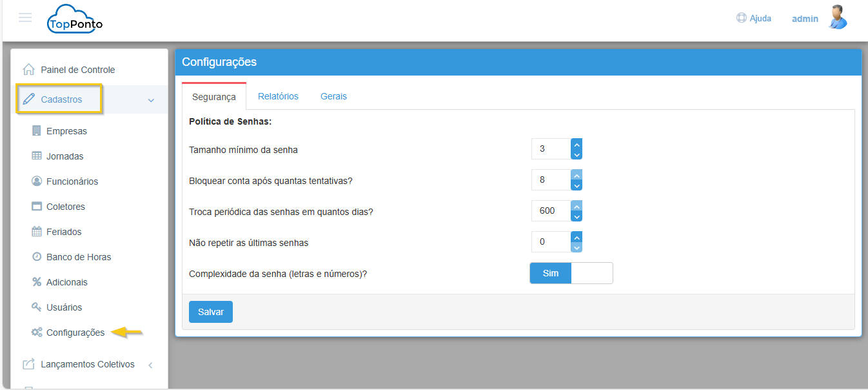This screenshot has width=868, height=390.
Task: Select the Feriados calendar icon
Action: pos(37,232)
